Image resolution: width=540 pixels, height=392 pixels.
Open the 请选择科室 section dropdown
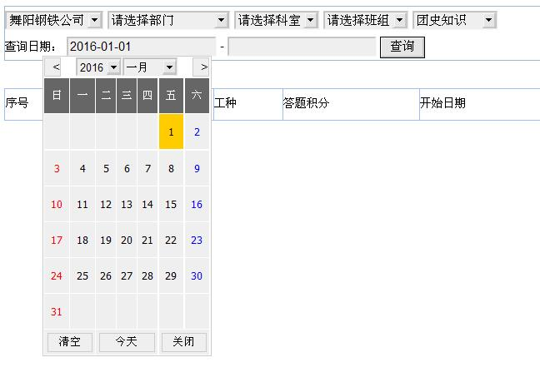click(277, 19)
